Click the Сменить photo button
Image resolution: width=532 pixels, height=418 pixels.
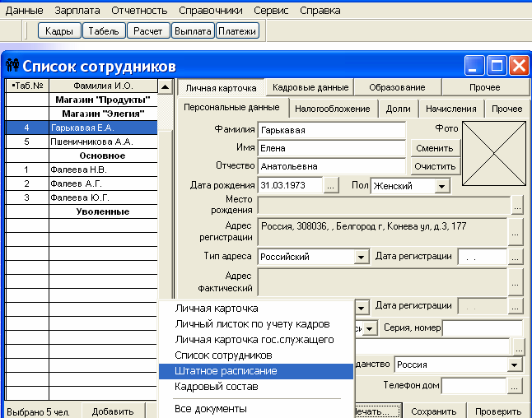coord(435,148)
